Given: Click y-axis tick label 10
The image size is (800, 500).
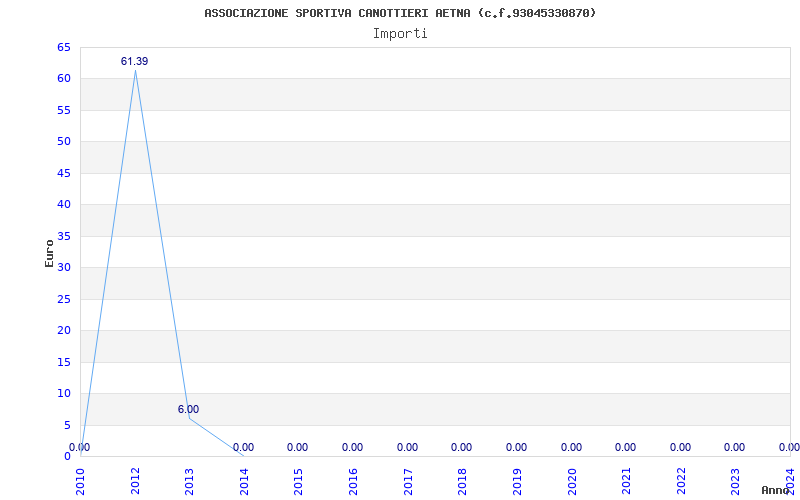Looking at the screenshot, I should coord(64,393).
